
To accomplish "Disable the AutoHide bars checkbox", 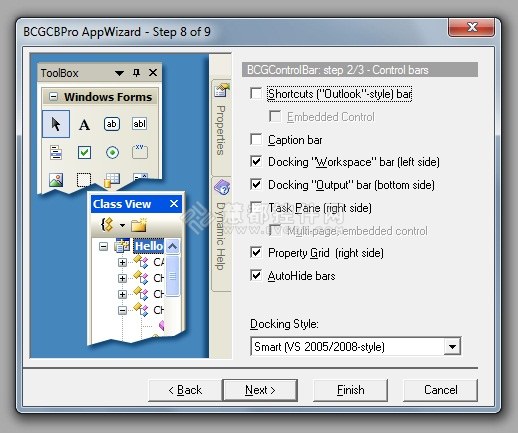I will click(x=256, y=275).
